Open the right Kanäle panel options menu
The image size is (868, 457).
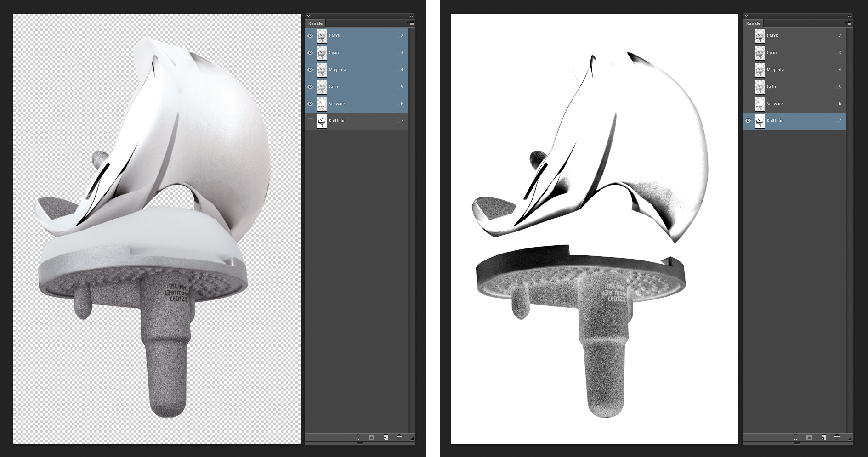pos(848,23)
